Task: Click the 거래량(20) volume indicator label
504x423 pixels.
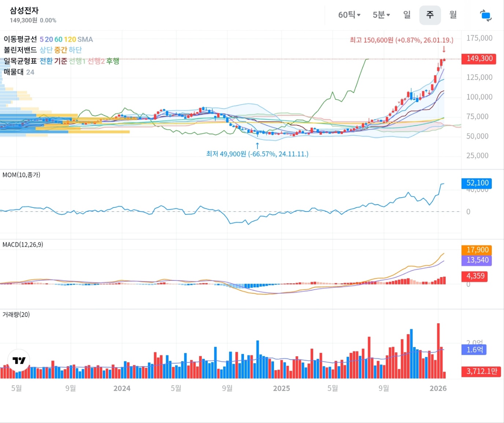Action: pyautogui.click(x=16, y=315)
